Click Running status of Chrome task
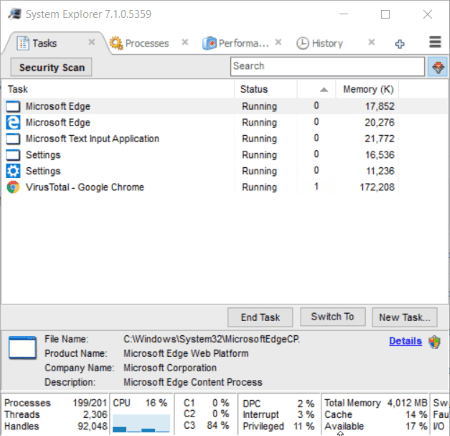 259,187
